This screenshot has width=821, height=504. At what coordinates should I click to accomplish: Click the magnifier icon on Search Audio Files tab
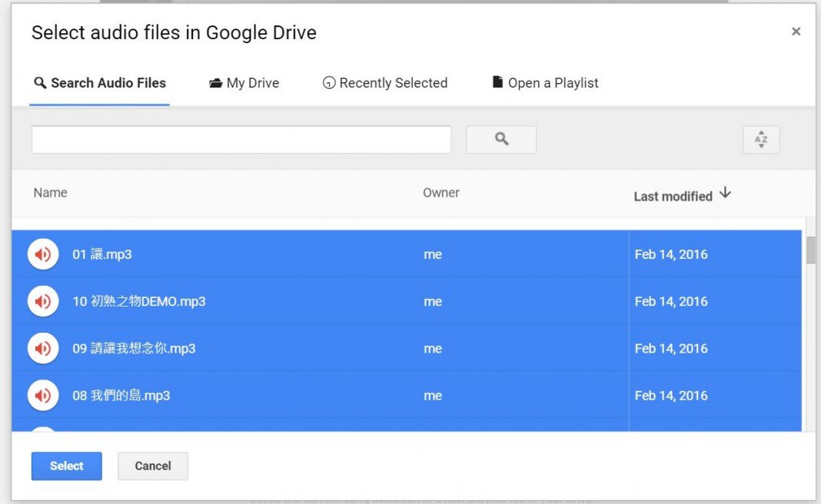tap(41, 82)
